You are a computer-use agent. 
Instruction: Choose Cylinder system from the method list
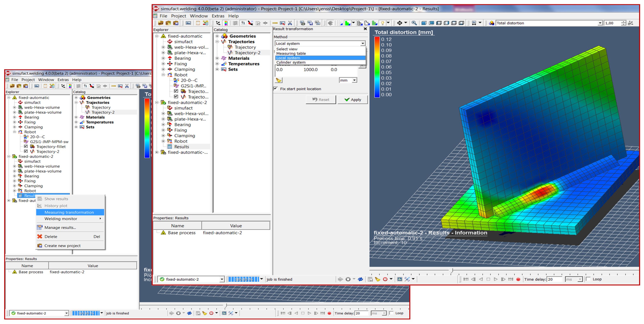[291, 62]
